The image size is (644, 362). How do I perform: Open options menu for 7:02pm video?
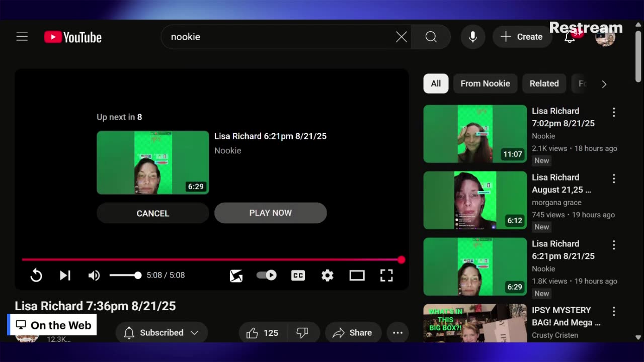[x=614, y=112]
